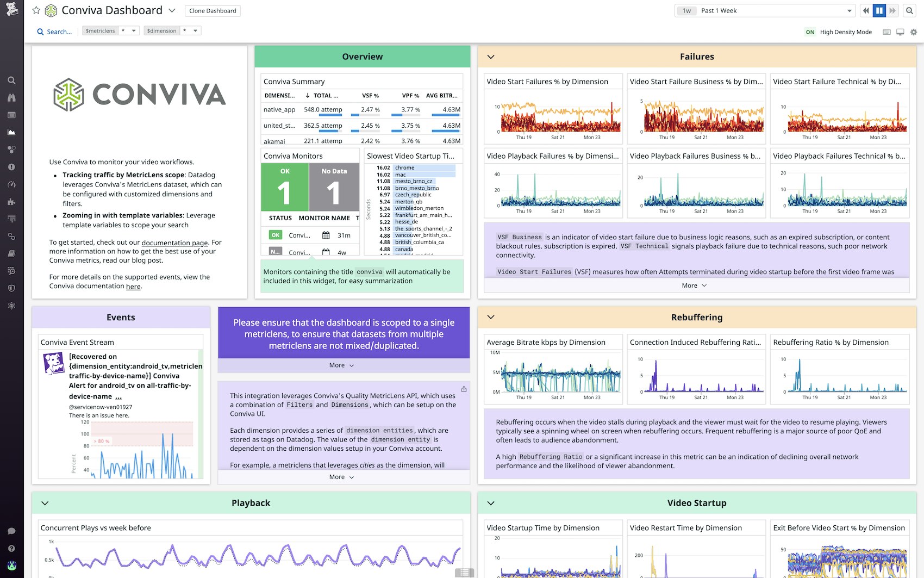This screenshot has width=924, height=578.
Task: Open dashboard settings gear icon
Action: point(914,32)
